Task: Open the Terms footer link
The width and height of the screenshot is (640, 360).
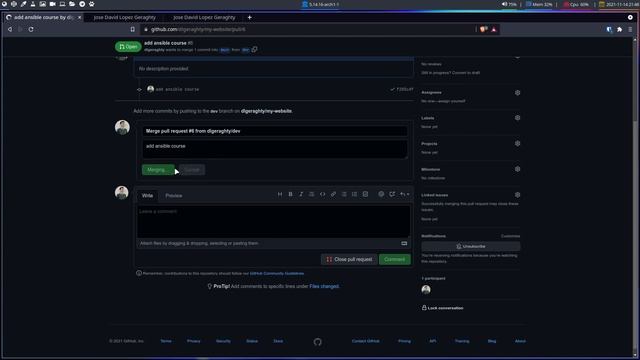Action: 166,341
